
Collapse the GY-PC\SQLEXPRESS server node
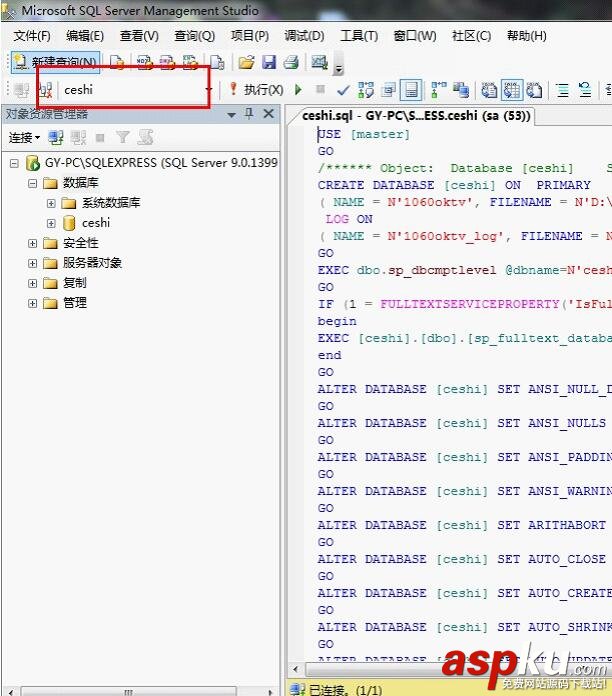14,163
